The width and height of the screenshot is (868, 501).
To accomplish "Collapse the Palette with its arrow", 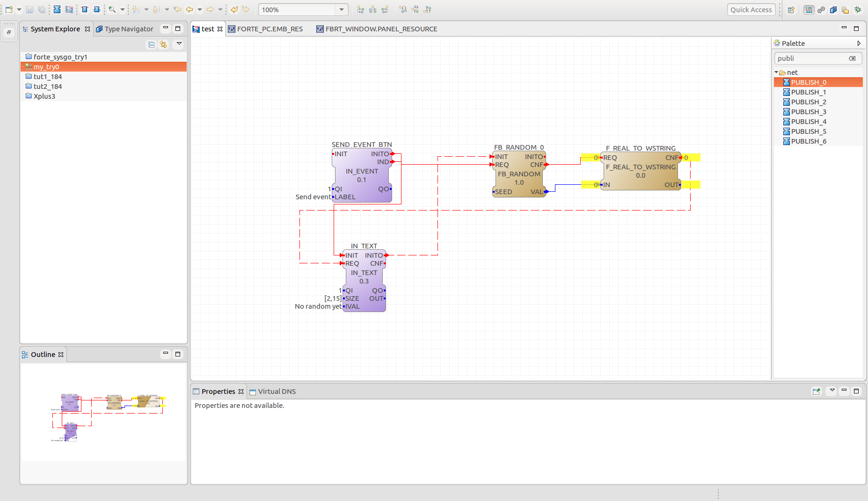I will pyautogui.click(x=859, y=43).
